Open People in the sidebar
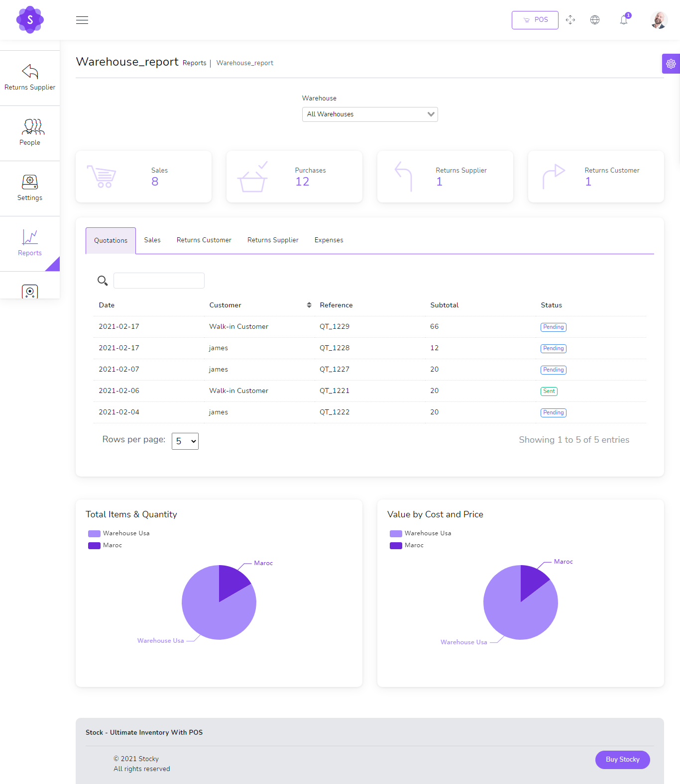This screenshot has height=784, width=680. click(x=30, y=133)
